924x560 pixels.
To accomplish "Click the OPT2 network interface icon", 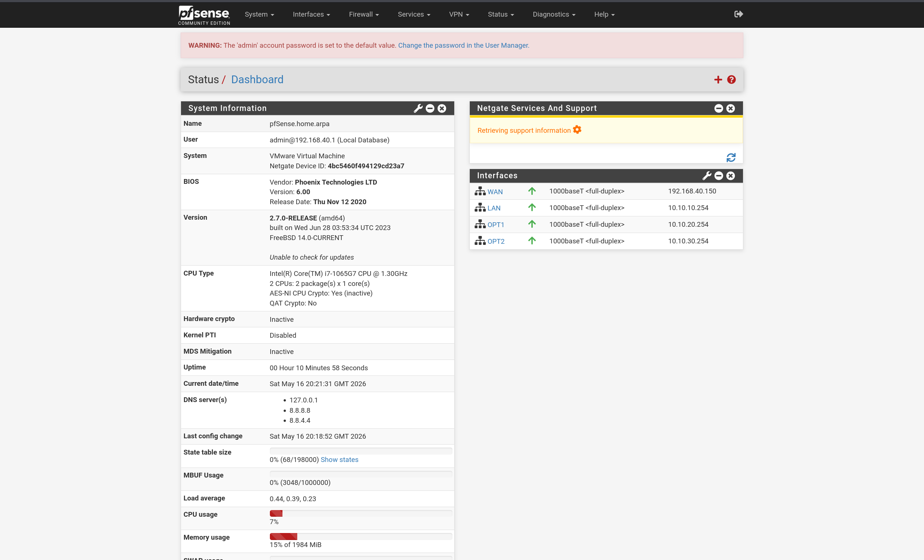I will (x=480, y=241).
